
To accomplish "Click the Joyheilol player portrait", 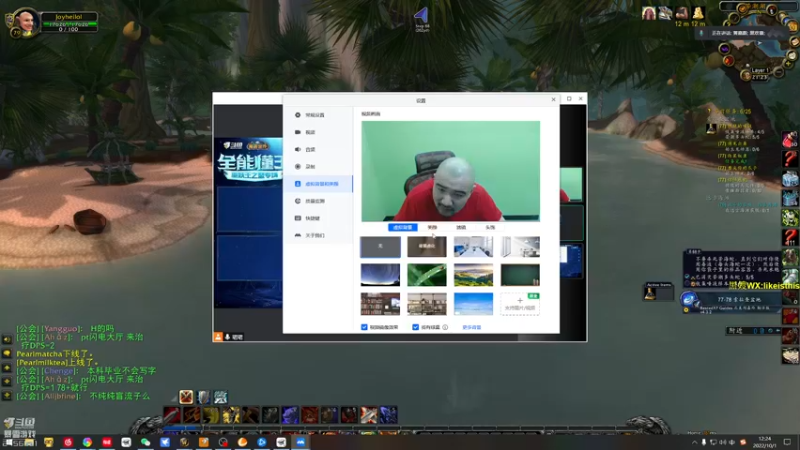I will click(24, 23).
